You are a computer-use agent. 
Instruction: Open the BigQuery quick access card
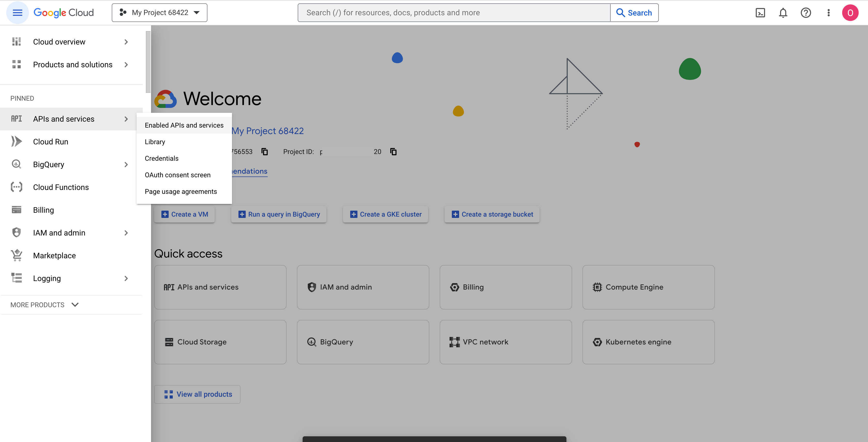(x=363, y=342)
